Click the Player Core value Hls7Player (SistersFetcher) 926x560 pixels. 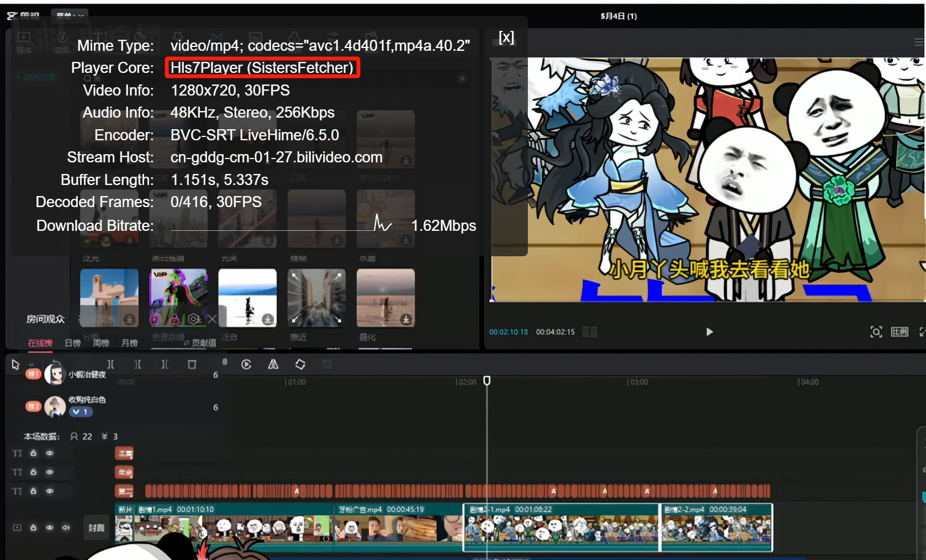[x=262, y=68]
